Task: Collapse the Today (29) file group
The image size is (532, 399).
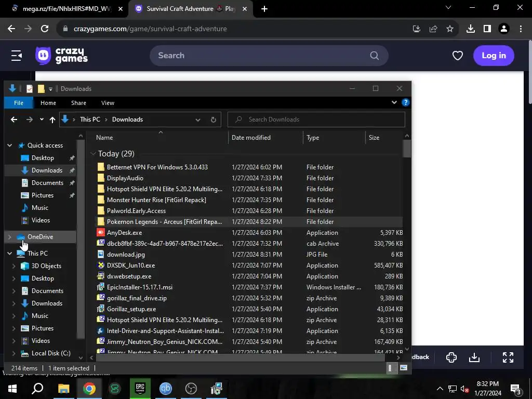Action: [x=94, y=154]
